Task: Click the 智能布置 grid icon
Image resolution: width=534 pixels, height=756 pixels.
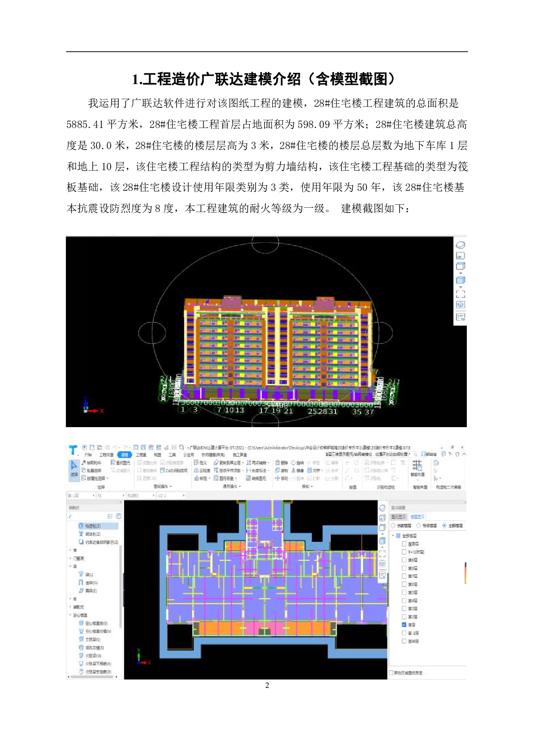Action: point(417,465)
